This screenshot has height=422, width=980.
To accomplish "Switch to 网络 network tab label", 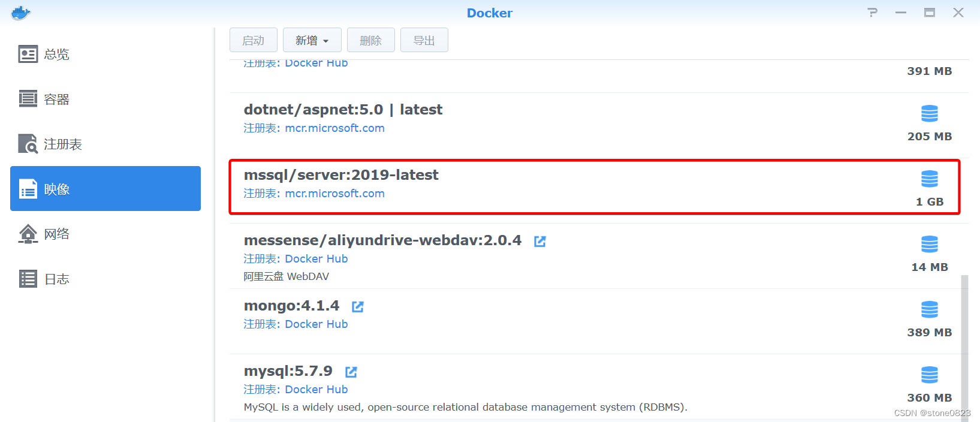I will coord(57,234).
